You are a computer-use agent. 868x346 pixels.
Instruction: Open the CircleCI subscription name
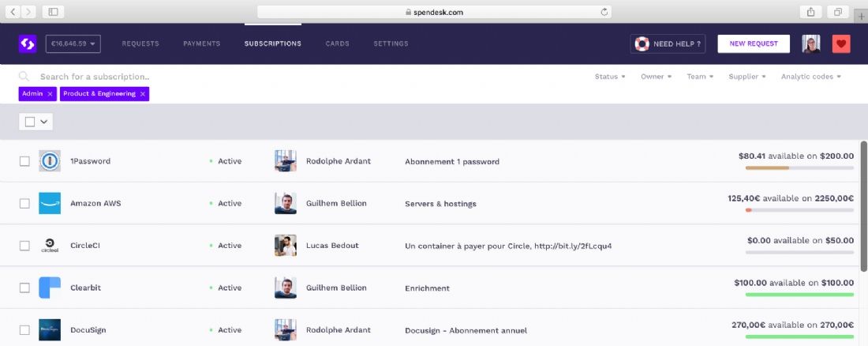click(85, 246)
